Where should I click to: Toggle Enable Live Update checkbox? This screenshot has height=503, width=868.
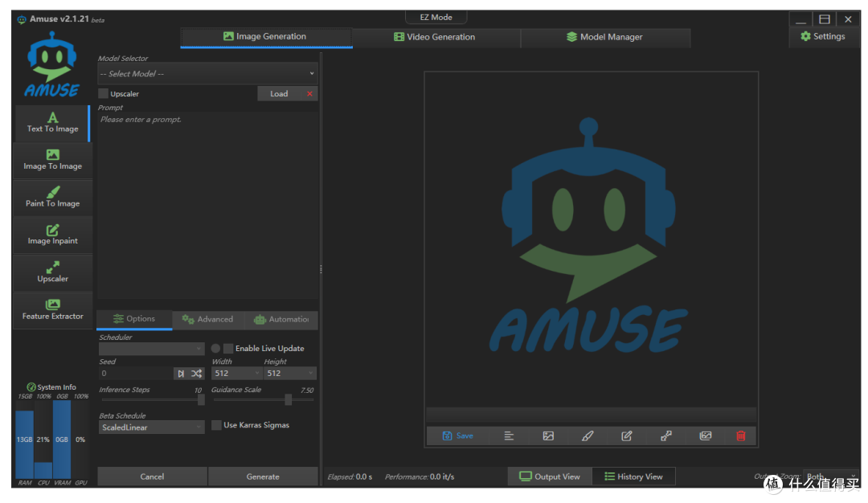pyautogui.click(x=228, y=349)
